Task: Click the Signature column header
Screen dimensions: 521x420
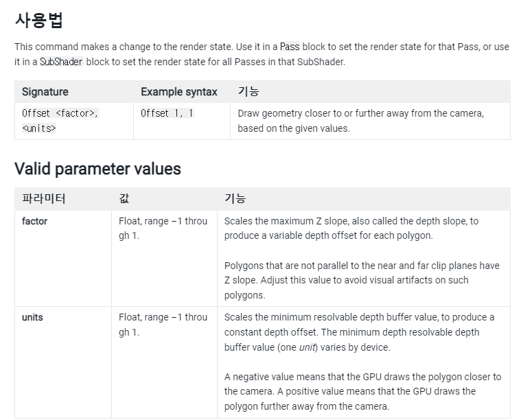Action: [45, 92]
